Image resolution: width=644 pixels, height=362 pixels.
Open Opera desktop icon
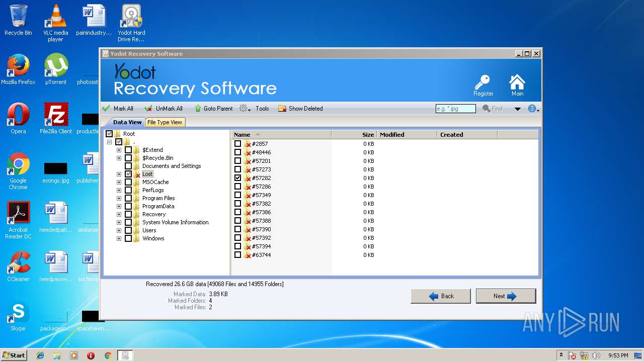click(18, 119)
